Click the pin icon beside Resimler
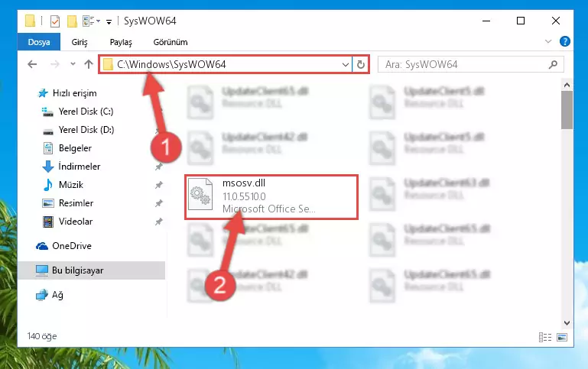 click(x=158, y=203)
